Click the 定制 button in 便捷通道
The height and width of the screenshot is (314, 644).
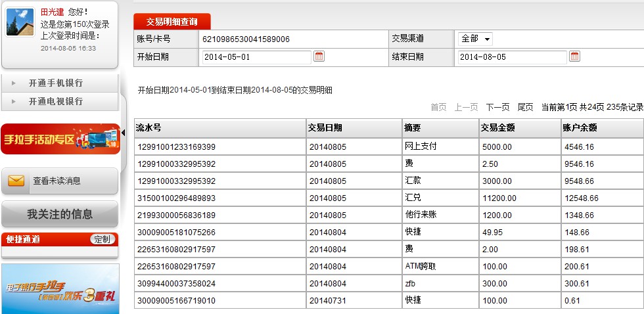tap(103, 240)
